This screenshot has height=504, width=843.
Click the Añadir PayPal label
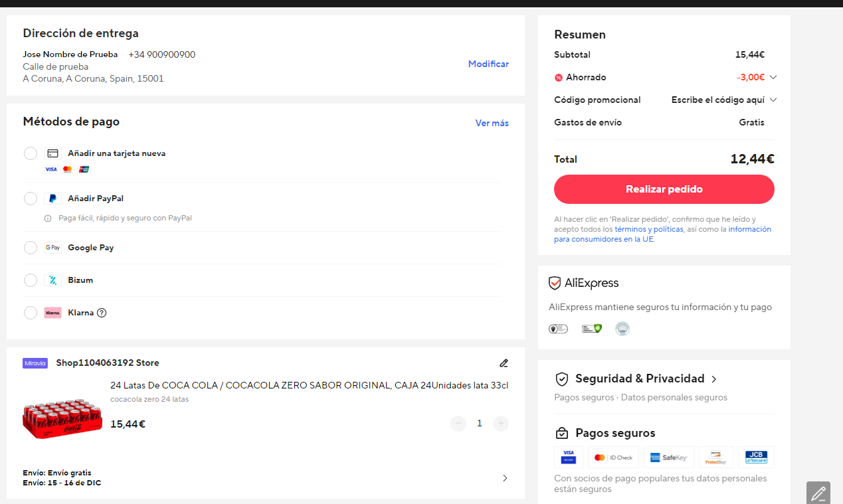96,199
